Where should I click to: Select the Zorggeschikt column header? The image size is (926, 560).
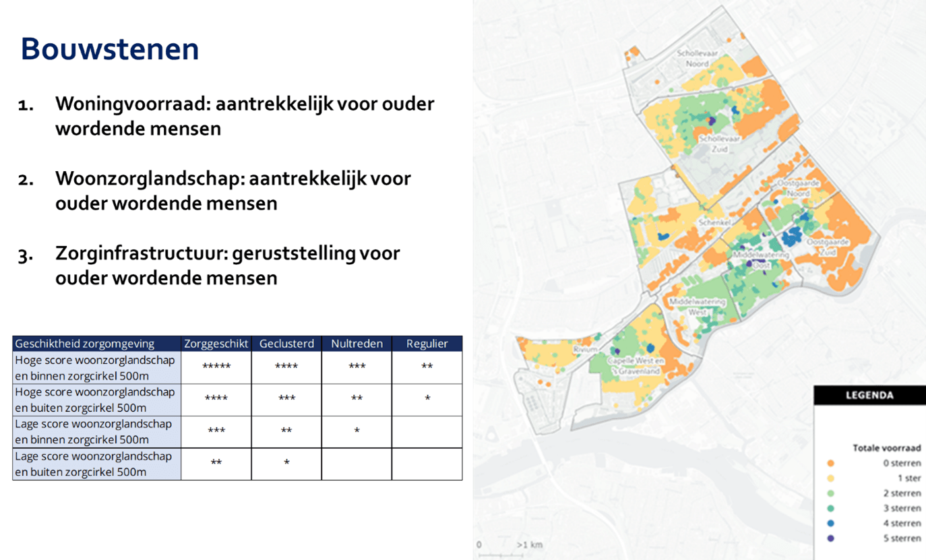click(216, 344)
